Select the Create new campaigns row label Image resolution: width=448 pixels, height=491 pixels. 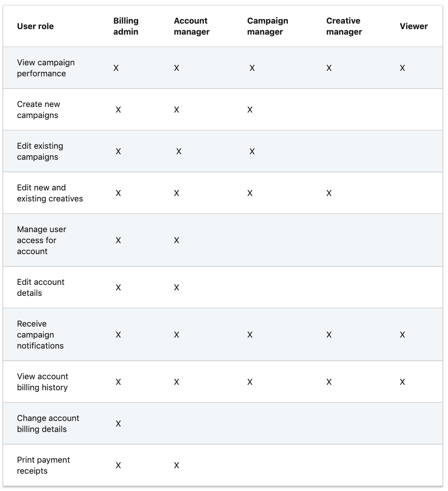pyautogui.click(x=39, y=110)
